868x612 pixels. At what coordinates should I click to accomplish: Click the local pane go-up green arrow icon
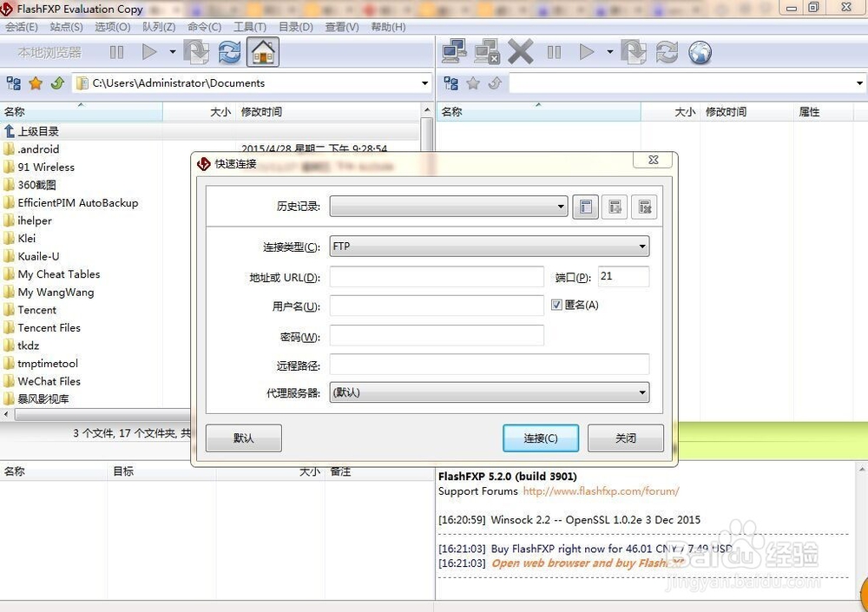[x=57, y=83]
